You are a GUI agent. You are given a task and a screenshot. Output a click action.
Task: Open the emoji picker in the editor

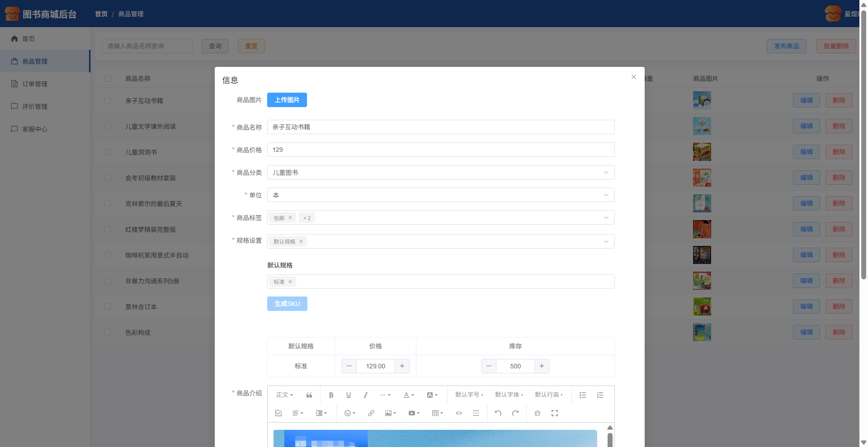pyautogui.click(x=349, y=413)
